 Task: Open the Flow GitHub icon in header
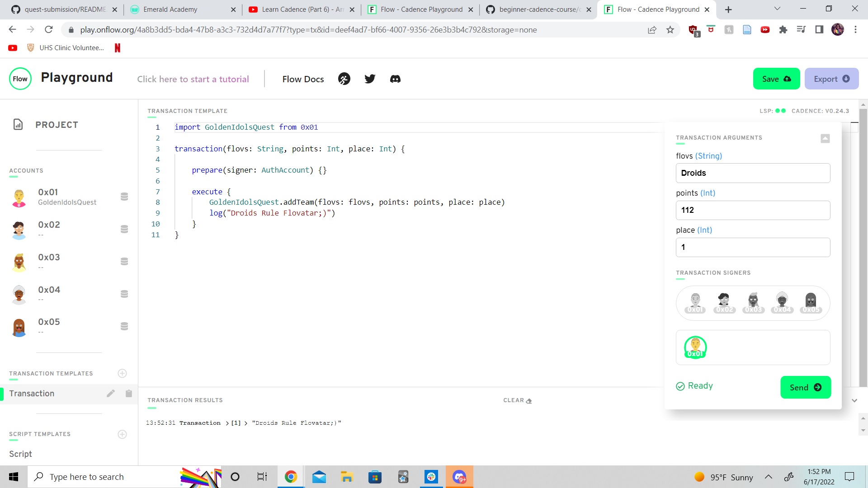[x=344, y=79]
